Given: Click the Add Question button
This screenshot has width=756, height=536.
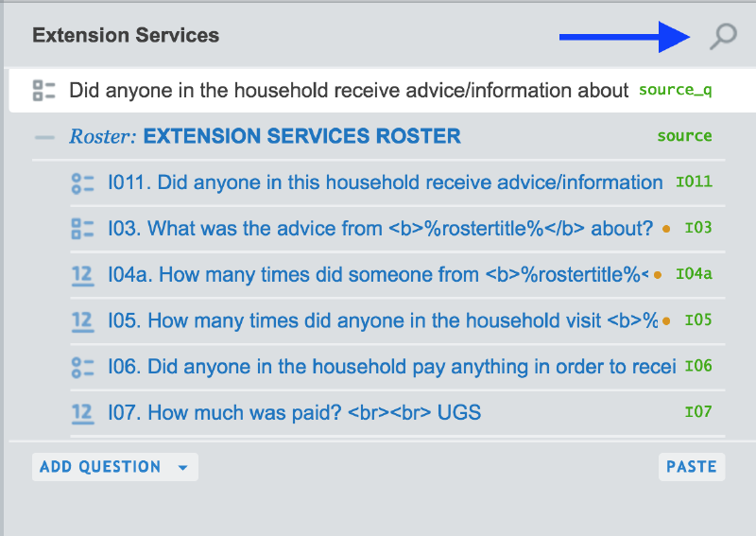Looking at the screenshot, I should pyautogui.click(x=99, y=467).
